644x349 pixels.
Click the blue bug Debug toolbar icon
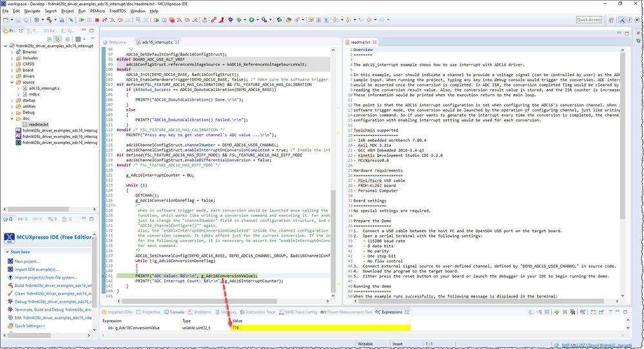click(230, 20)
